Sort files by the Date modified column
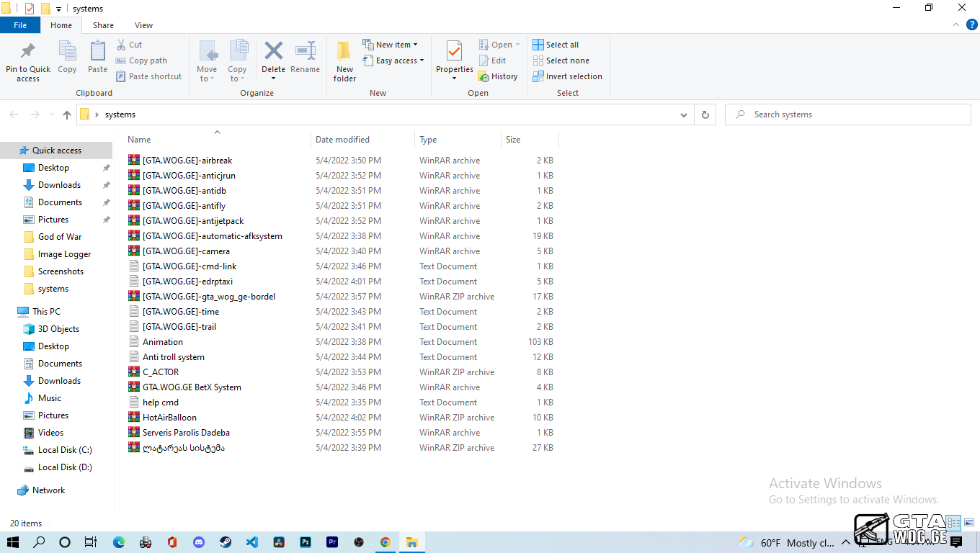The width and height of the screenshot is (980, 553). point(342,140)
